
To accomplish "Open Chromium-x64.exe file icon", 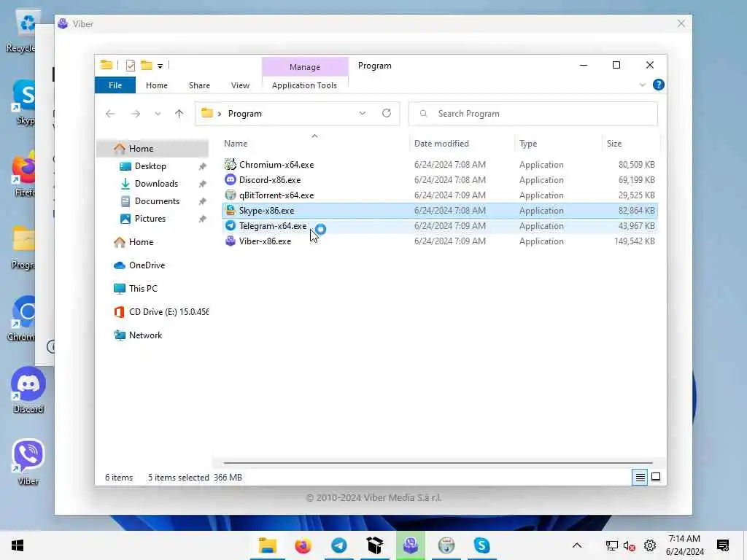I will [230, 164].
